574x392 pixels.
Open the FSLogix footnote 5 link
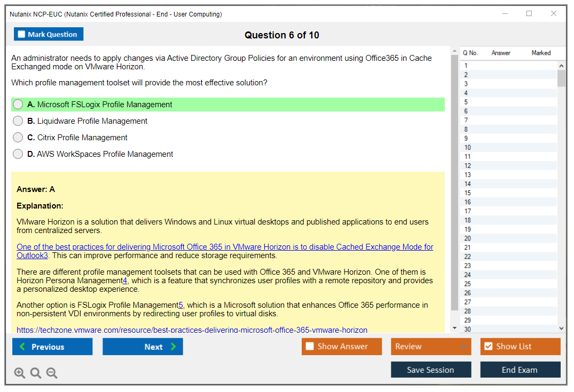(x=180, y=305)
